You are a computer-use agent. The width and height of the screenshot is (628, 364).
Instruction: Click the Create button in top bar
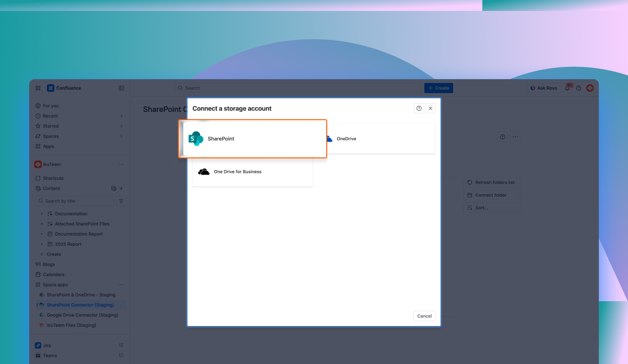click(439, 88)
